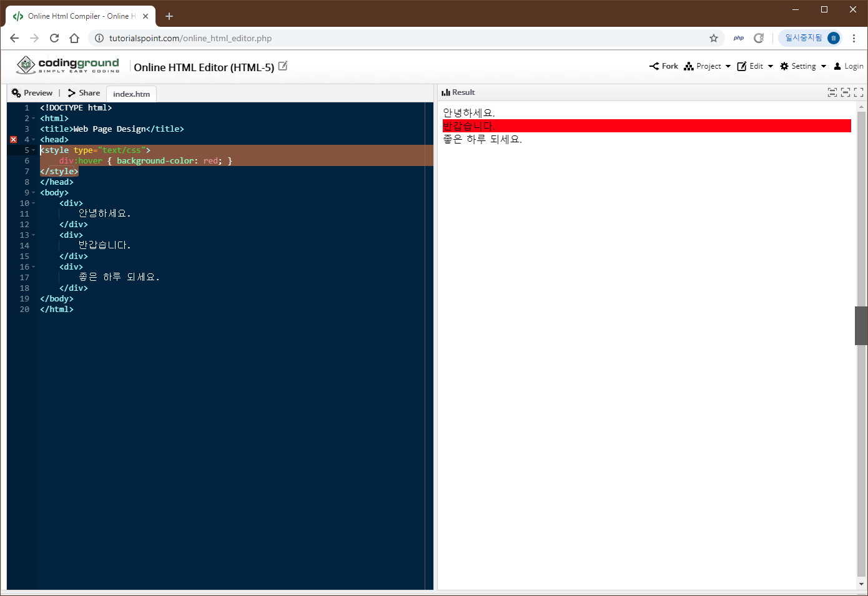The width and height of the screenshot is (868, 596).
Task: View site information icon in address bar
Action: (99, 38)
